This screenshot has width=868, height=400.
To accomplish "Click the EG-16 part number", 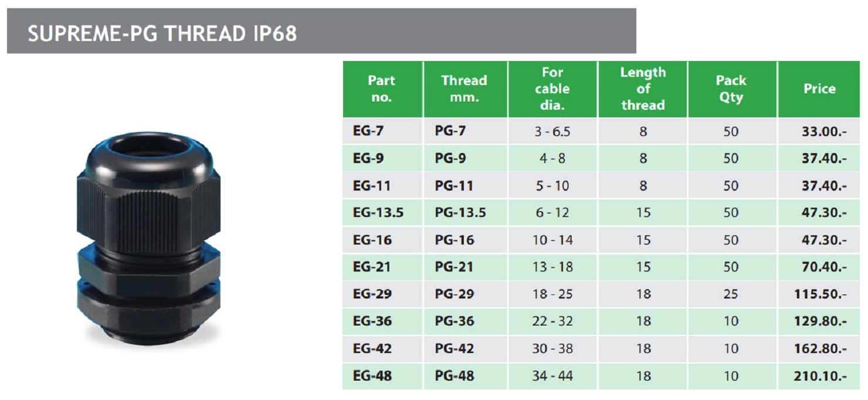I will pos(372,240).
